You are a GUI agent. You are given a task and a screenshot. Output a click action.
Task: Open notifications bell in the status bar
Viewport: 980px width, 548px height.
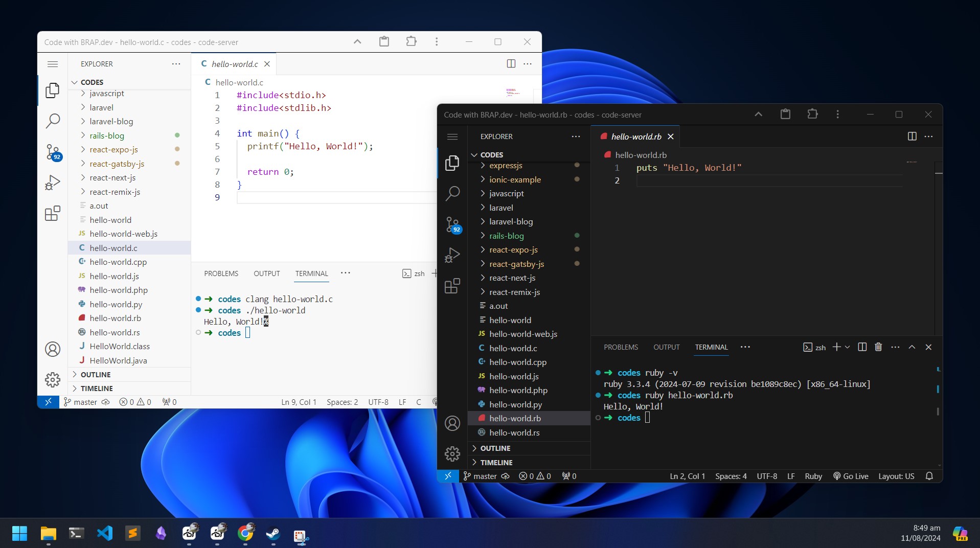coord(929,476)
